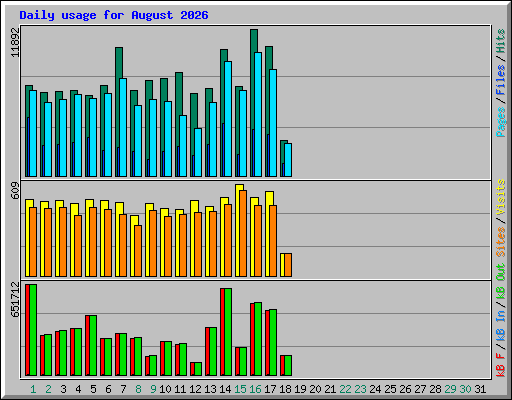Click the 609 axis maximum label
Screen dimensions: 512x400
15,191
